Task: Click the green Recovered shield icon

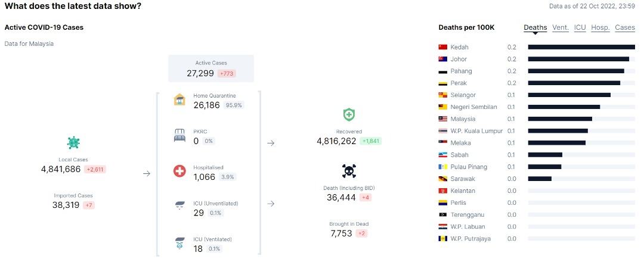Action: point(349,115)
